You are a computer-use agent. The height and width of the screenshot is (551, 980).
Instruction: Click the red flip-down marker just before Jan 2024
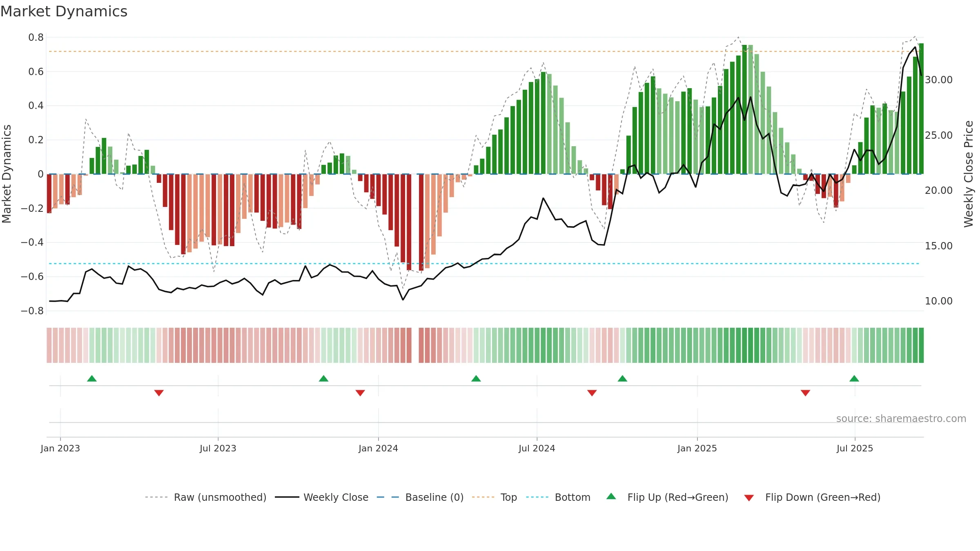coord(360,393)
